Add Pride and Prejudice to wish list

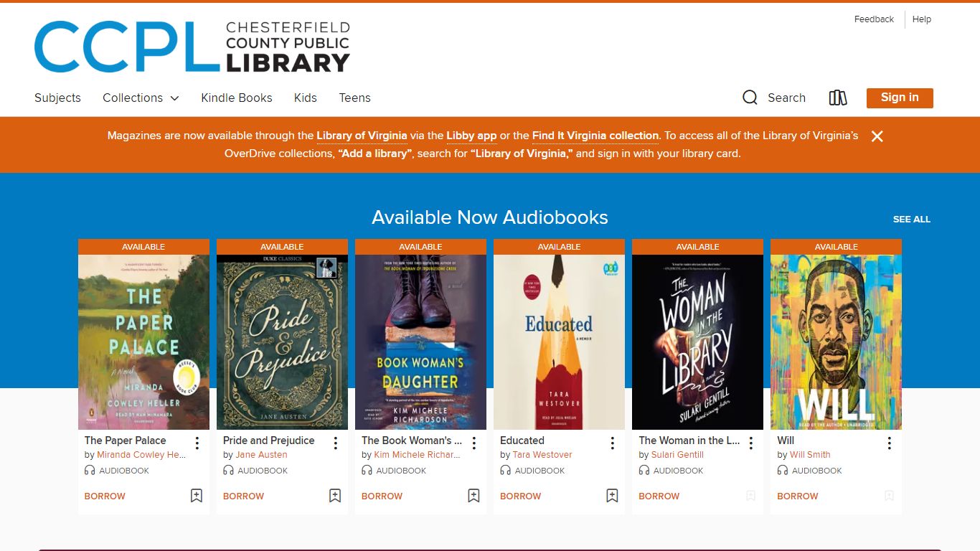[335, 496]
